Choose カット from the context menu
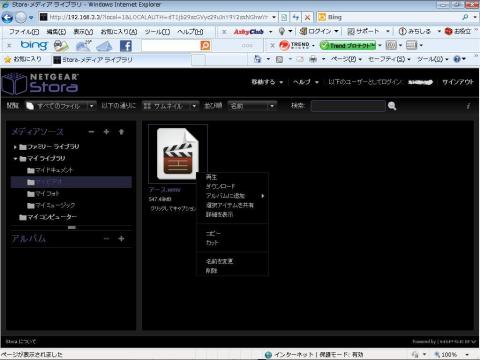This screenshot has height=360, width=480. (212, 243)
